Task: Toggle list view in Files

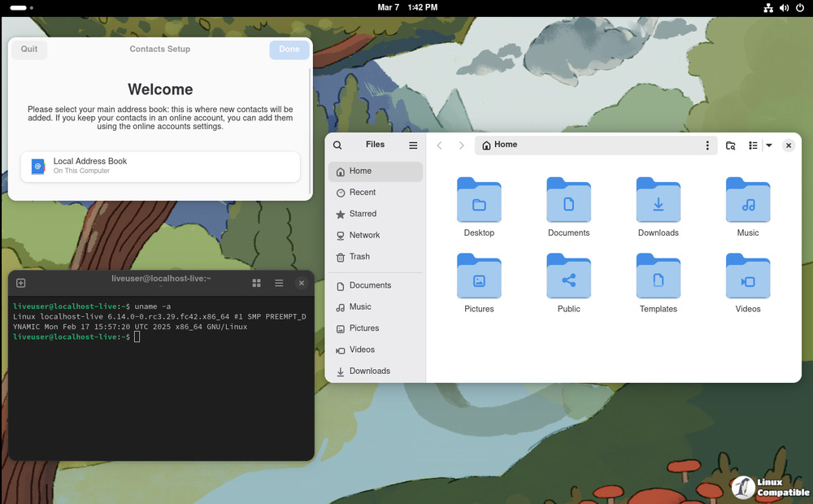Action: (x=753, y=146)
